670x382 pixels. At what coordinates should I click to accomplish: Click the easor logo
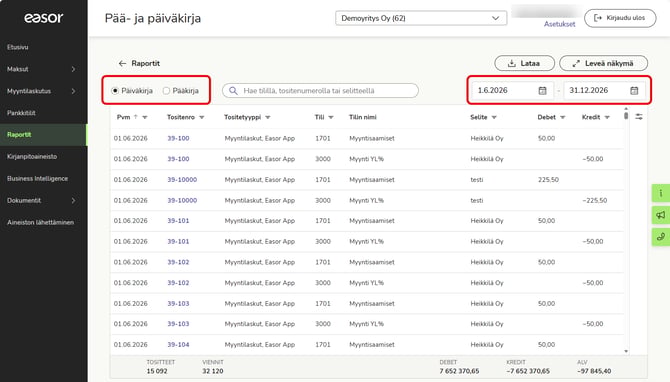[x=44, y=18]
